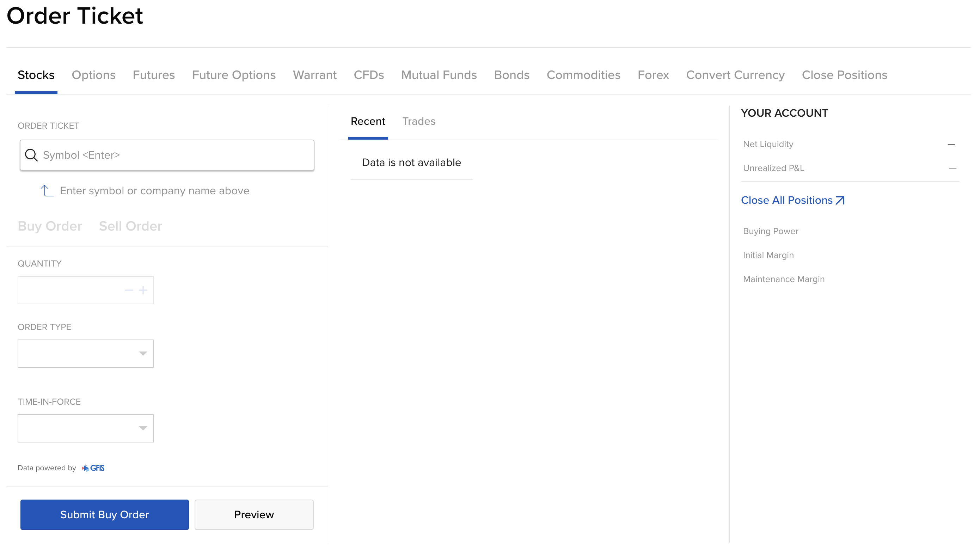The height and width of the screenshot is (550, 980).
Task: Open the Time-In-Force dropdown
Action: coord(86,428)
